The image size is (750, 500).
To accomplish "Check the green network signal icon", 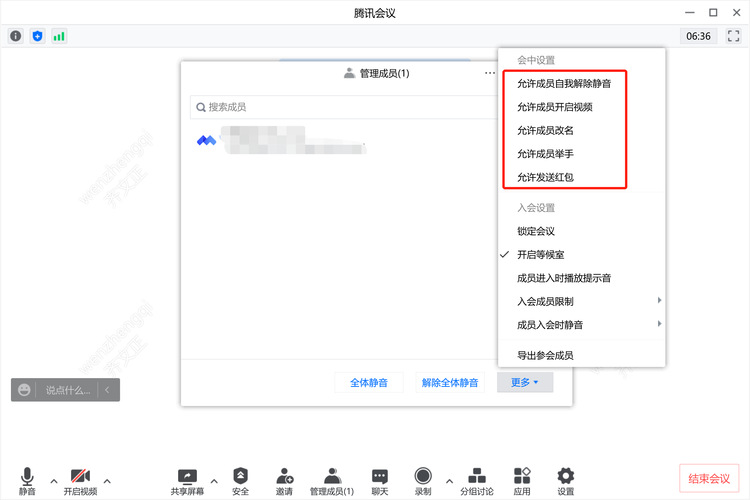I will pyautogui.click(x=59, y=36).
